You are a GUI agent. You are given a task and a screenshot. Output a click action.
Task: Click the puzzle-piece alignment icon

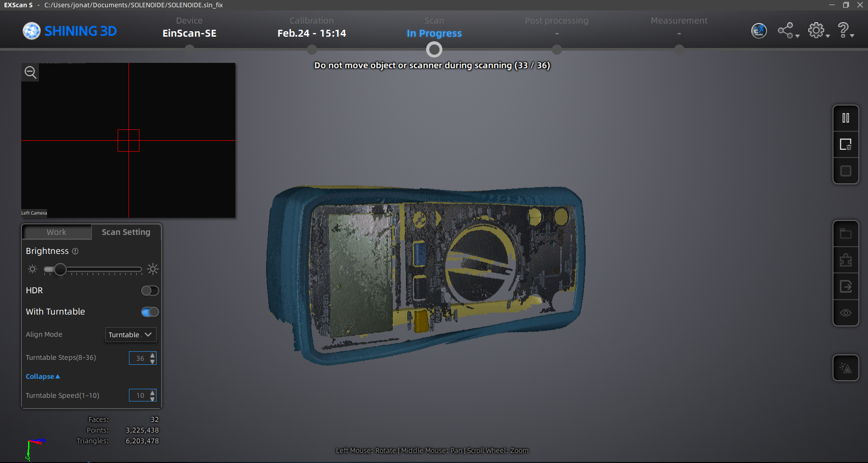[x=845, y=260]
